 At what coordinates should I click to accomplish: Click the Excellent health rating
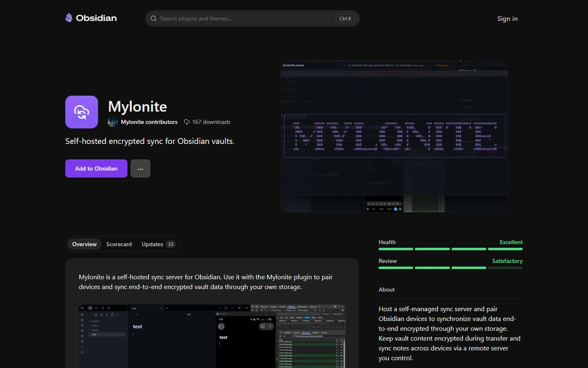(511, 242)
